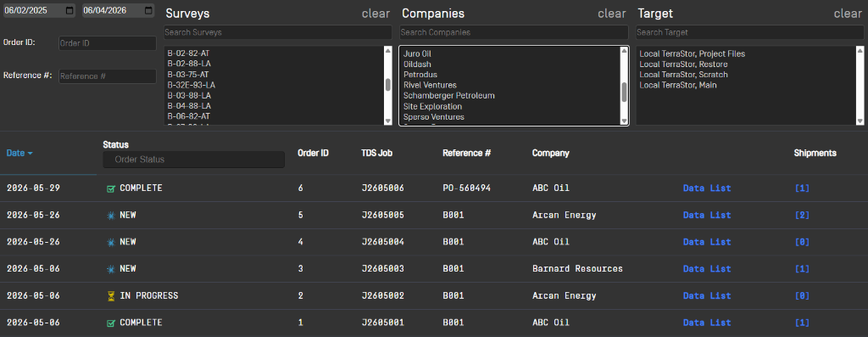
Task: Open shipments [0] for order 2
Action: tap(802, 296)
